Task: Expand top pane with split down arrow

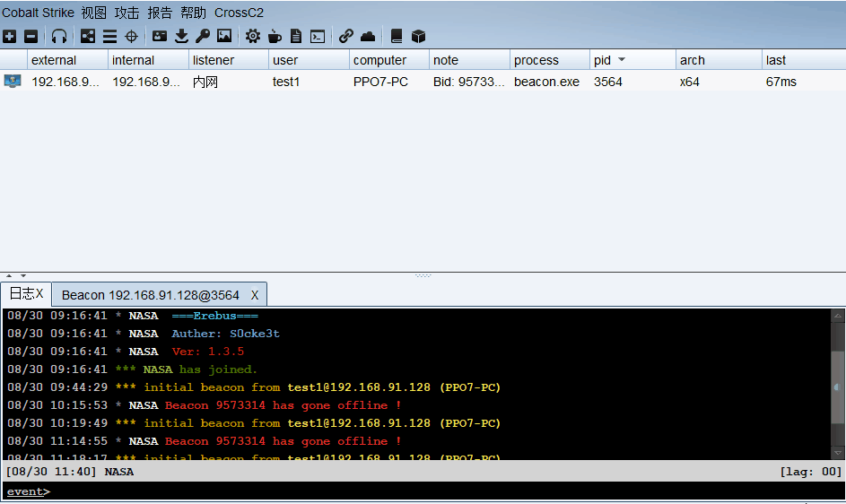Action: pos(23,275)
